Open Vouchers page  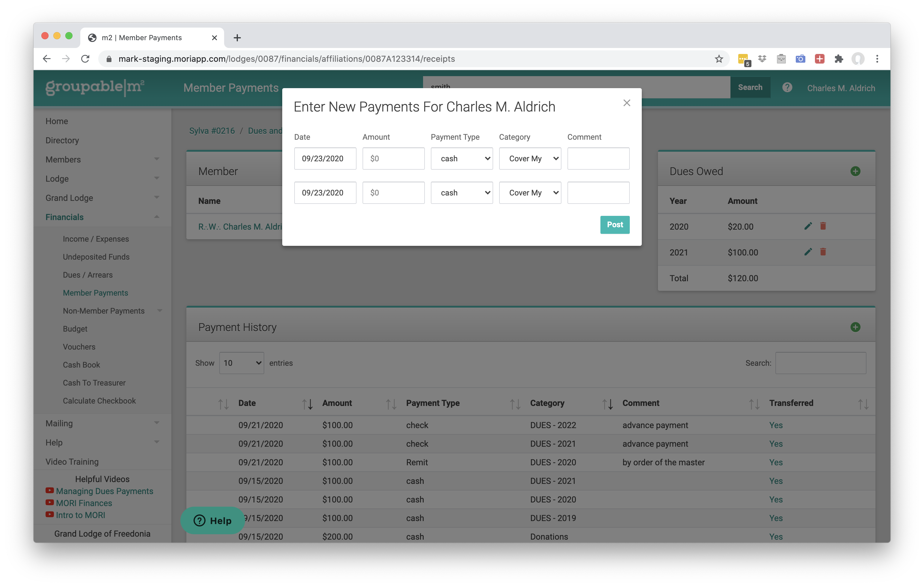(x=79, y=347)
